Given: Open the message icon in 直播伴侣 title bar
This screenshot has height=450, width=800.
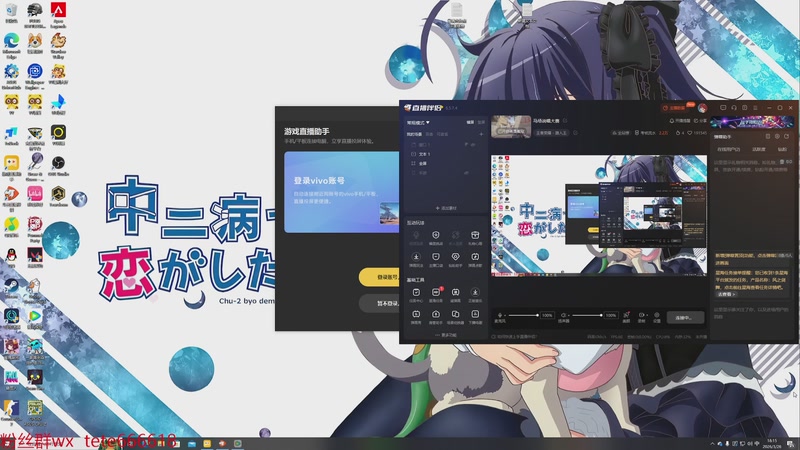Looking at the screenshot, I should [723, 108].
